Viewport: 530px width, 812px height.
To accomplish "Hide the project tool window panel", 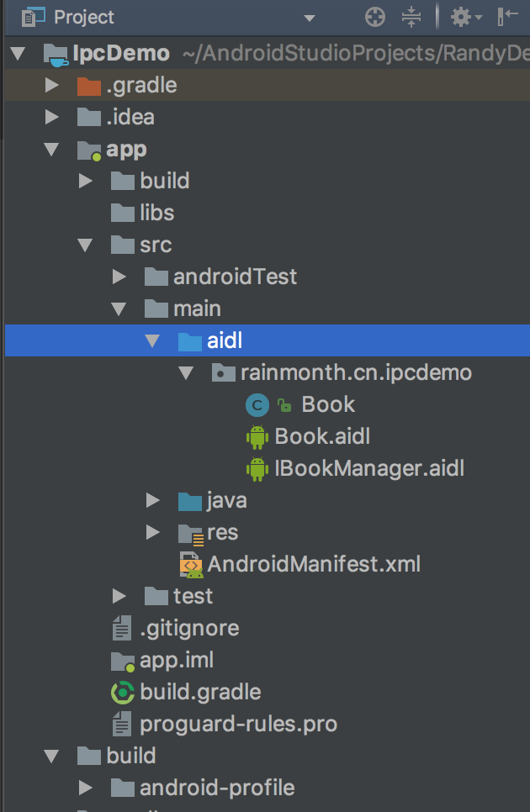I will [507, 17].
